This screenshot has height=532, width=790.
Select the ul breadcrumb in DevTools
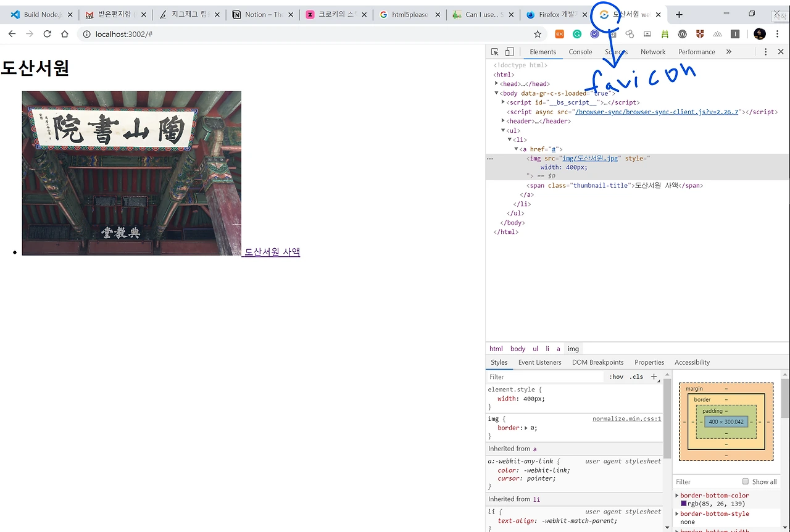[x=535, y=349]
